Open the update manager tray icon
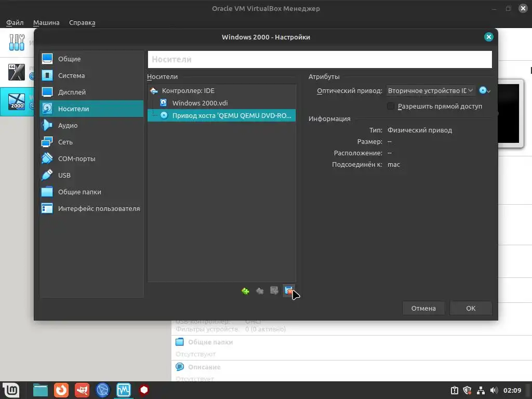 click(x=455, y=391)
